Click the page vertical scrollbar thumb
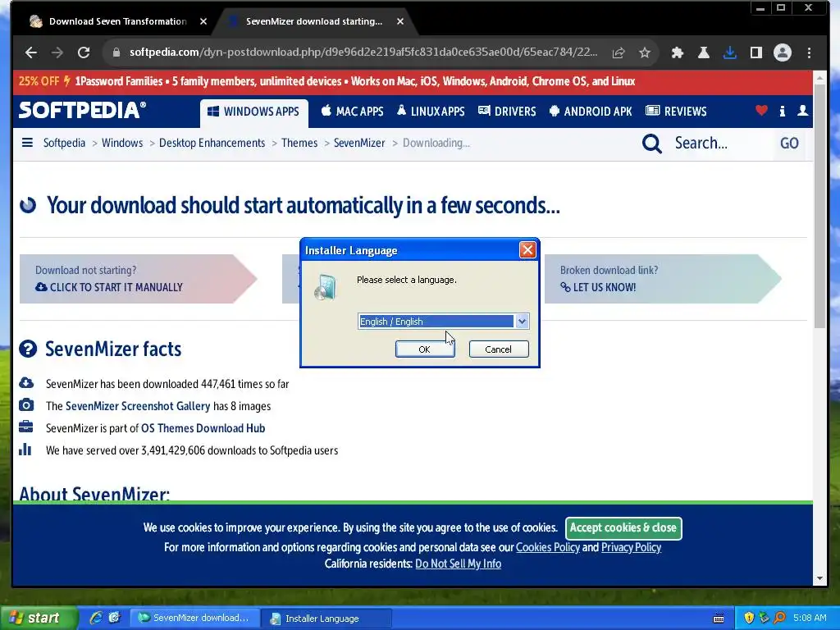 pyautogui.click(x=819, y=206)
